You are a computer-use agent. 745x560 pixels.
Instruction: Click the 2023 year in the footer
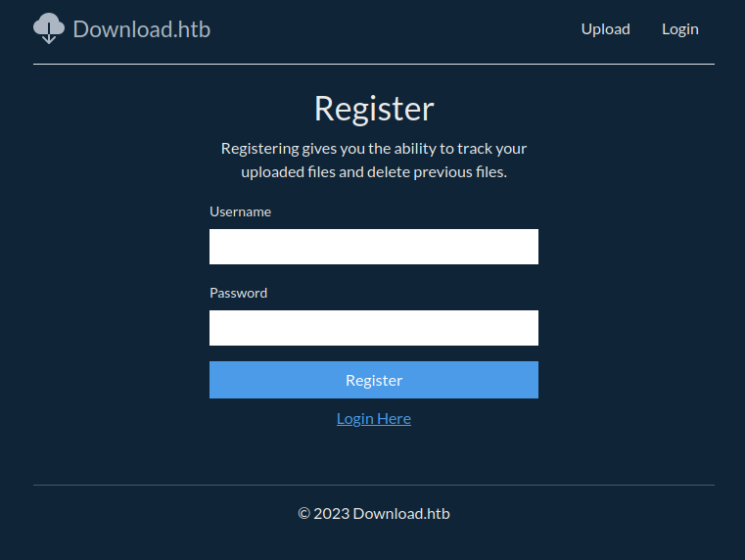click(x=331, y=513)
